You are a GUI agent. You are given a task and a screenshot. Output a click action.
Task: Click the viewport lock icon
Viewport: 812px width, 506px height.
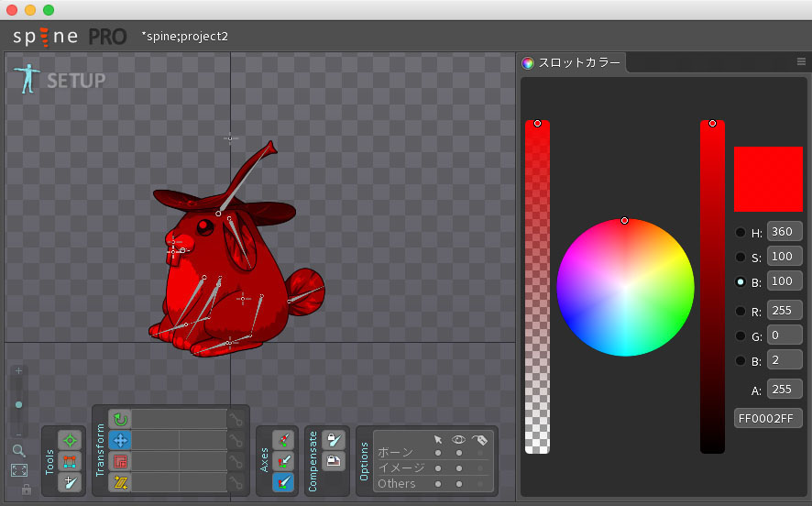click(27, 489)
